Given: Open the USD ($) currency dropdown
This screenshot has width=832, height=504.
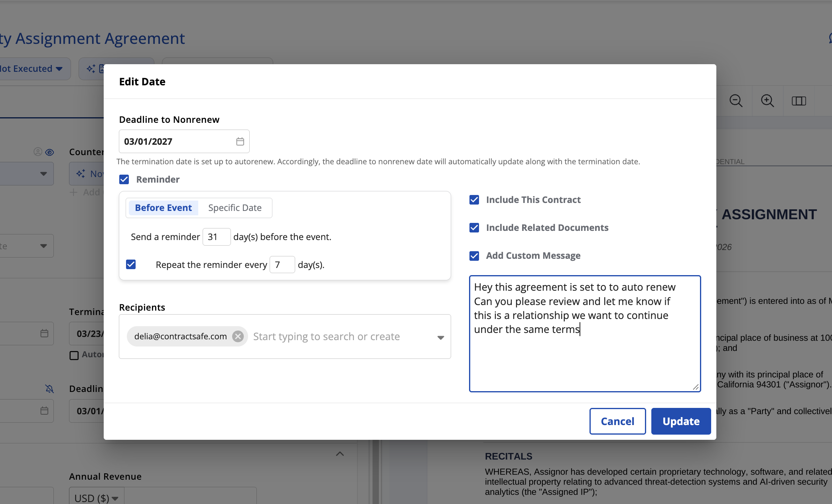Looking at the screenshot, I should [x=97, y=498].
